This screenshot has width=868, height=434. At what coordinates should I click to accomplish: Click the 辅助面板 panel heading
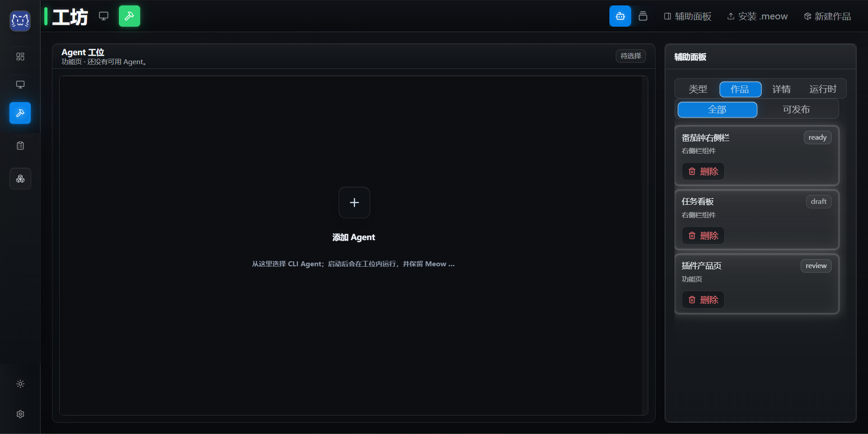point(690,57)
